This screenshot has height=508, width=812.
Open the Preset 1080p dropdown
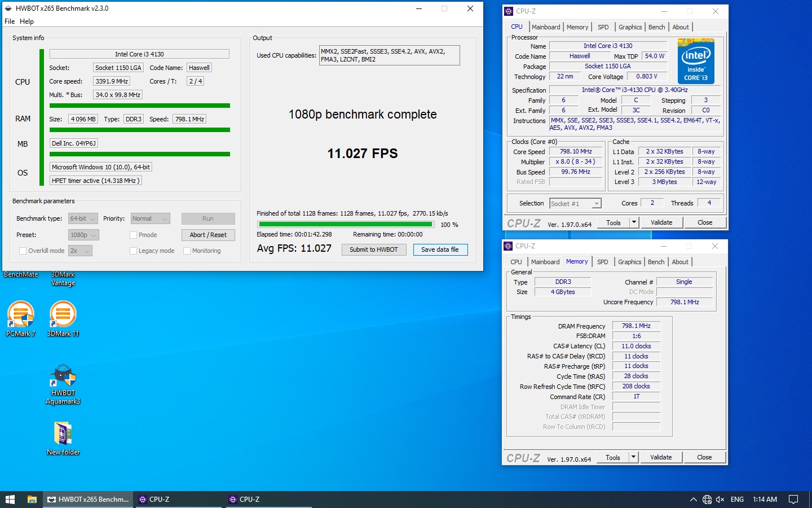83,235
